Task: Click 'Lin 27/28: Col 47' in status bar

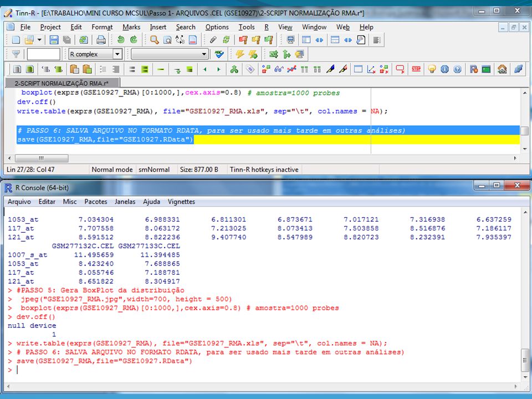Action: click(30, 170)
